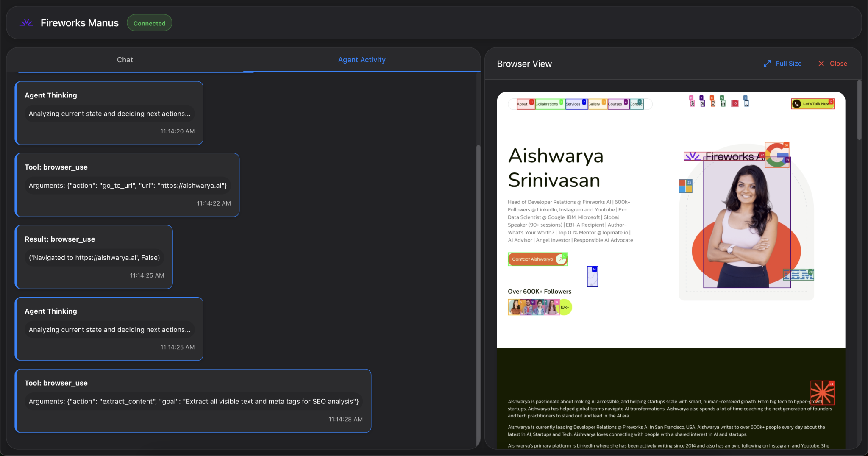Click the 11:14:22 AM timestamp
Image resolution: width=868 pixels, height=456 pixels.
[x=214, y=203]
